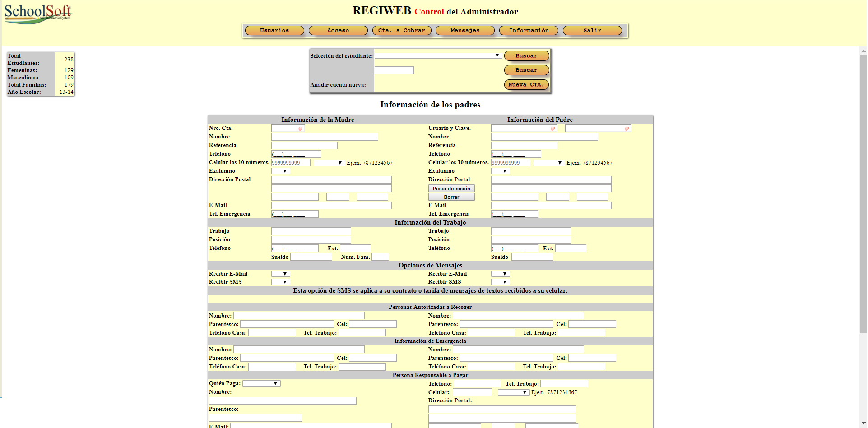The width and height of the screenshot is (868, 428).
Task: Click left Nombre field under Personas Autorizadas
Action: click(299, 316)
